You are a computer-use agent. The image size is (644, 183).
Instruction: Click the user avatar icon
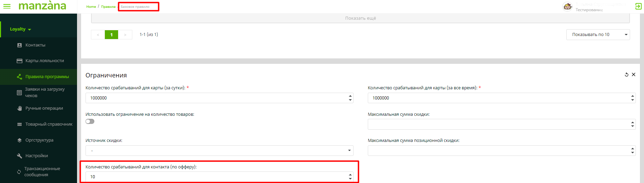567,6
